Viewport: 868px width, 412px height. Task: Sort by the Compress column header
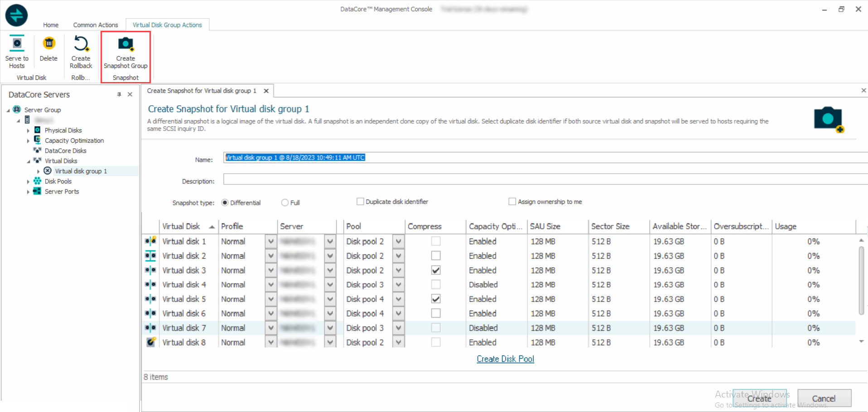435,226
